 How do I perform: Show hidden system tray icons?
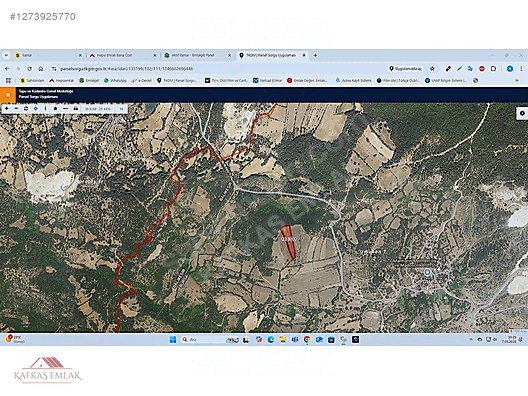(471, 339)
